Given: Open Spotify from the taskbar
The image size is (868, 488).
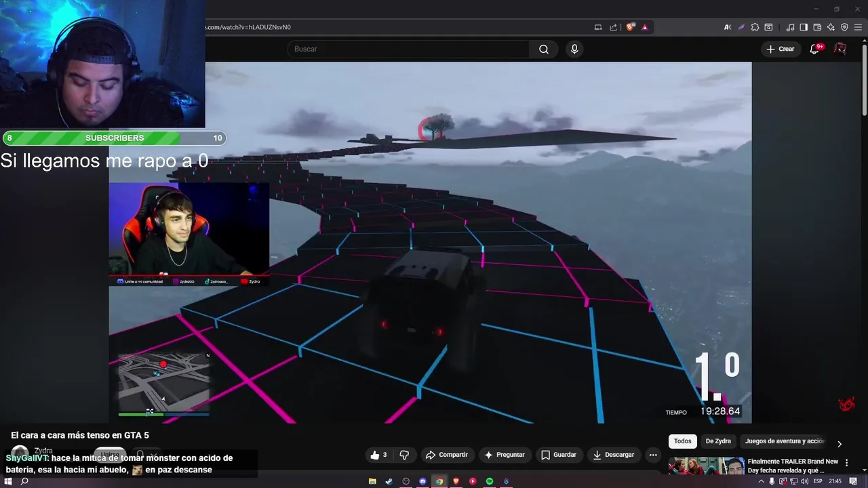Looking at the screenshot, I should (x=490, y=481).
